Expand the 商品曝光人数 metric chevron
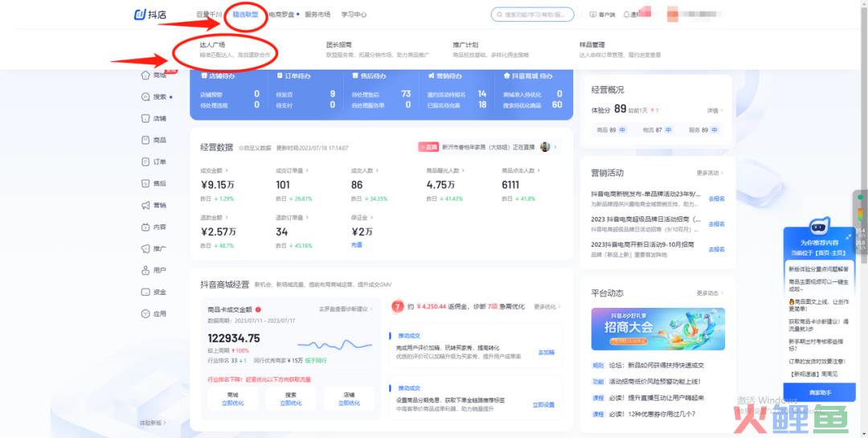 pyautogui.click(x=463, y=170)
